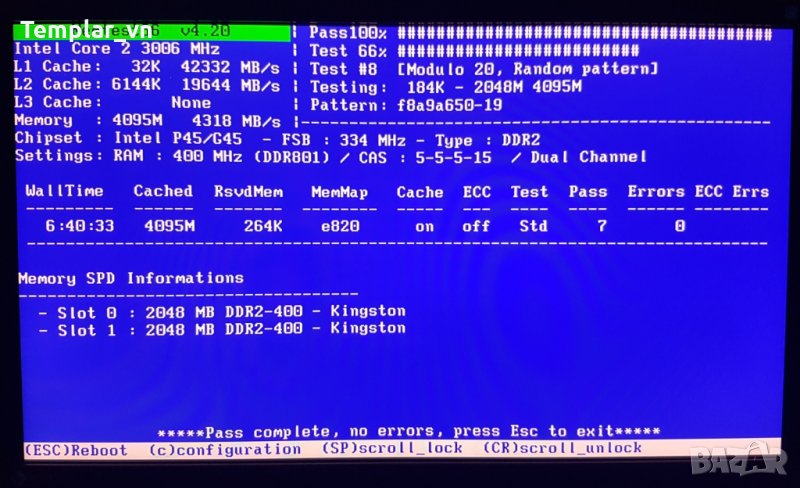The height and width of the screenshot is (488, 800).
Task: Select the (ESC)Reboot option
Action: tap(75, 450)
